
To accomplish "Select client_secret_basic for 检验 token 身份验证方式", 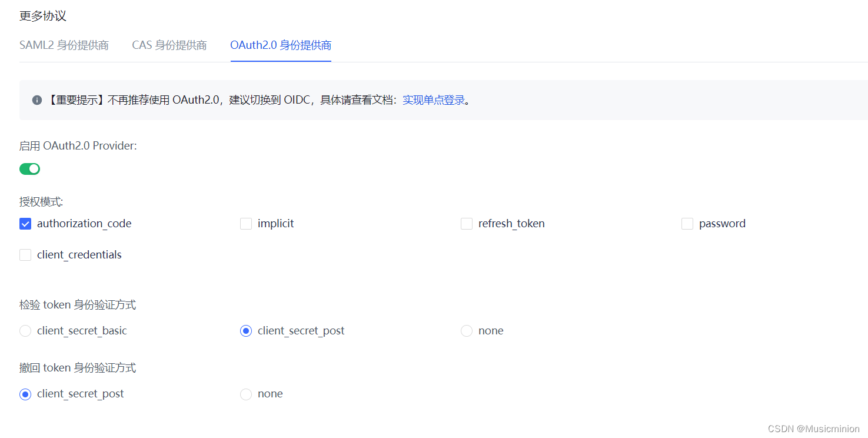I will pos(25,331).
